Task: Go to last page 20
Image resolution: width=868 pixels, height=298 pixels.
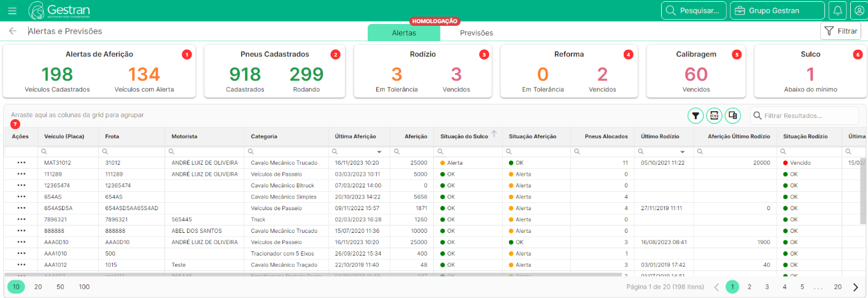Action: point(837,287)
